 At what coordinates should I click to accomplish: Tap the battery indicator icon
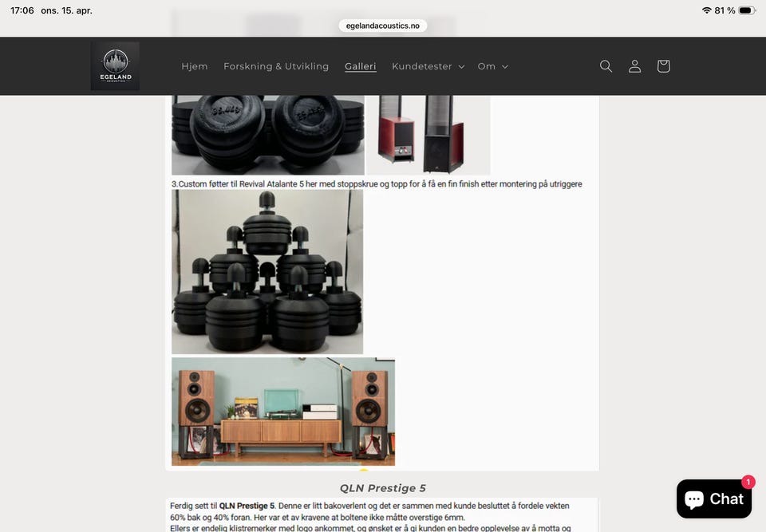pos(747,10)
